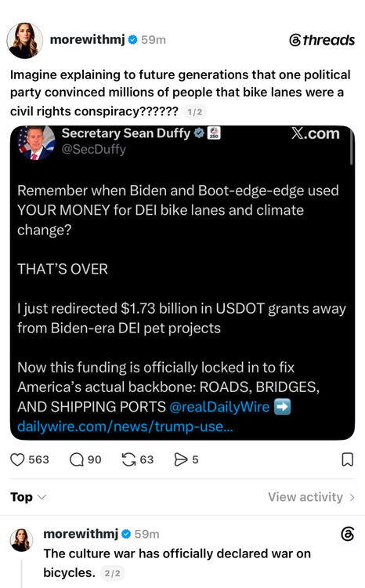The height and width of the screenshot is (588, 365).
Task: Repost using the 63 reposts icon
Action: coord(129,459)
